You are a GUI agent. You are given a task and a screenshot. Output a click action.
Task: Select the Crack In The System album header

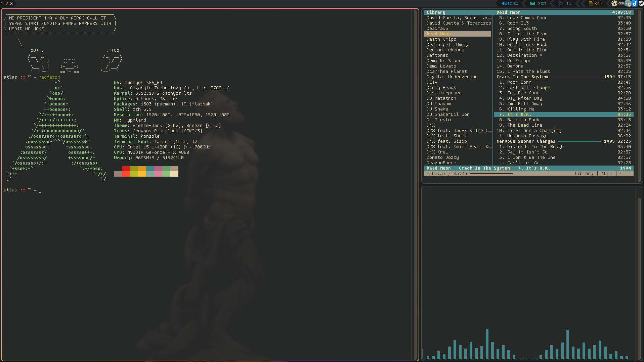click(563, 77)
